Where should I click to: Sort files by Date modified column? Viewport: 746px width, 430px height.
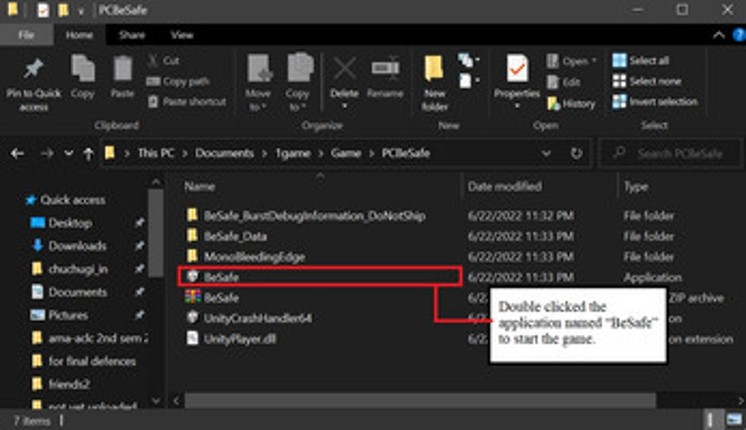tap(503, 187)
